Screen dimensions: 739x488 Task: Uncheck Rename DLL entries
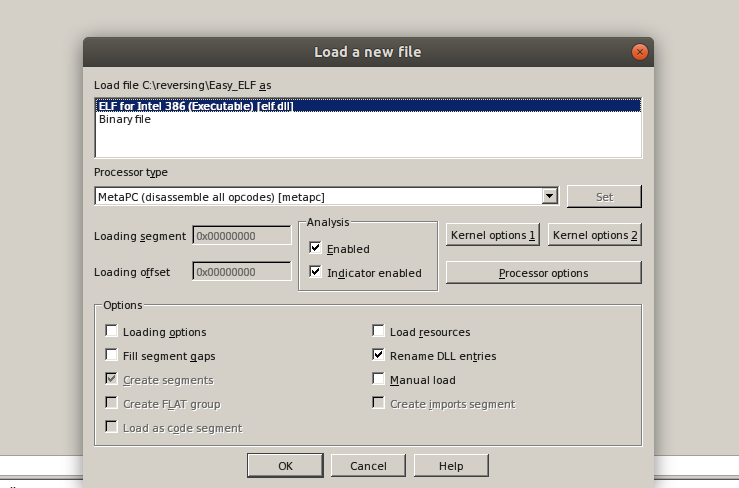[x=378, y=355]
